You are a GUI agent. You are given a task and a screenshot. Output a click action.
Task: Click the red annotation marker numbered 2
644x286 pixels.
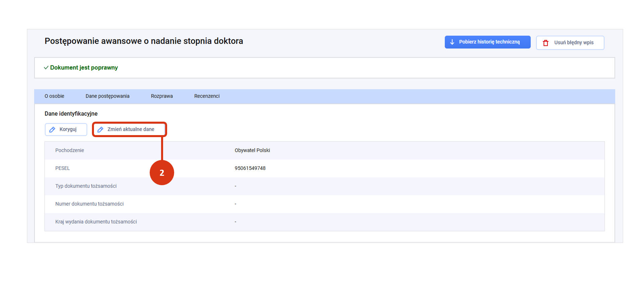click(x=162, y=173)
